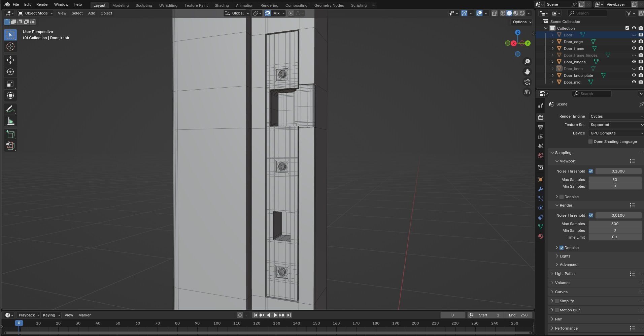Switch to the Shading workspace tab
This screenshot has height=336, width=644.
pyautogui.click(x=222, y=5)
